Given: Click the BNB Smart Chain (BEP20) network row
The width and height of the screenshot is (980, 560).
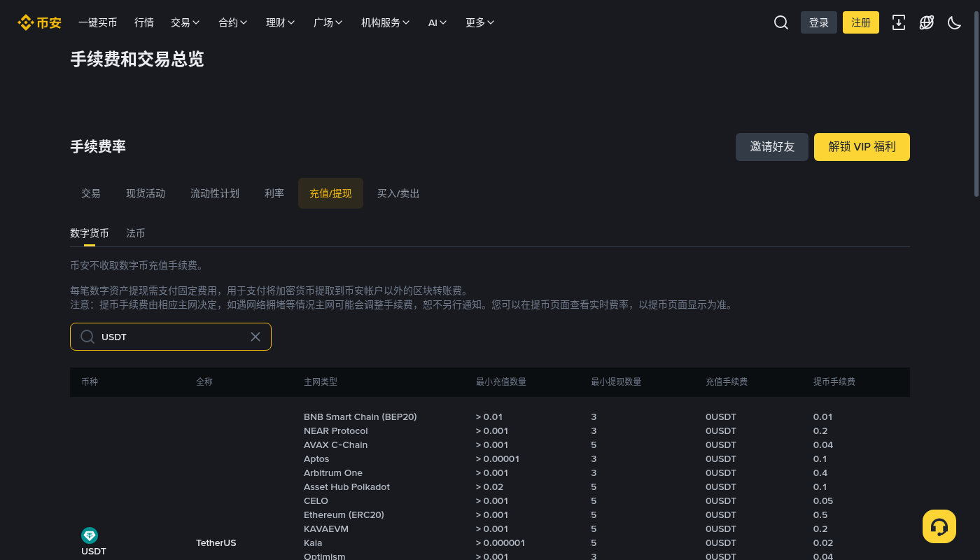Looking at the screenshot, I should [360, 416].
